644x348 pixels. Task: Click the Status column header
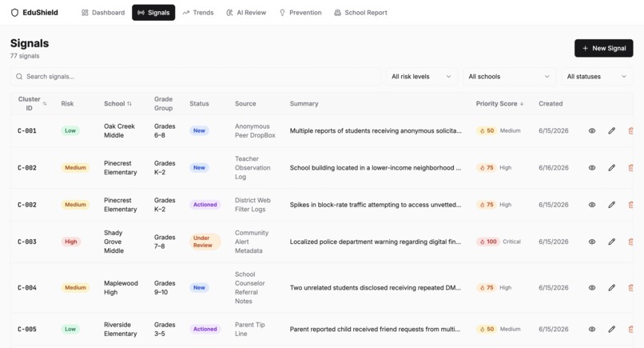pos(199,104)
